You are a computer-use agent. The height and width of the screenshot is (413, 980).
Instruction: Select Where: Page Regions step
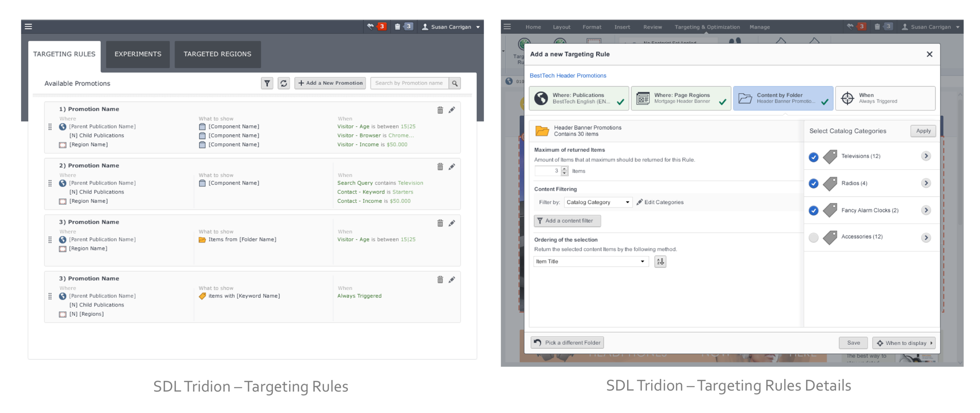click(681, 98)
